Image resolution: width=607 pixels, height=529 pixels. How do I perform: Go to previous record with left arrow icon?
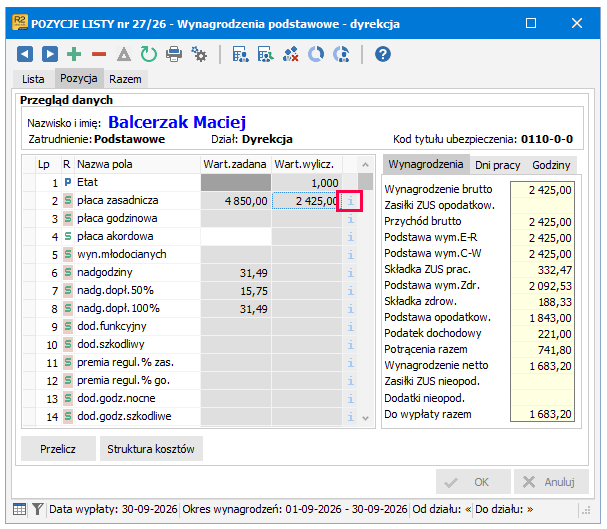[x=25, y=54]
